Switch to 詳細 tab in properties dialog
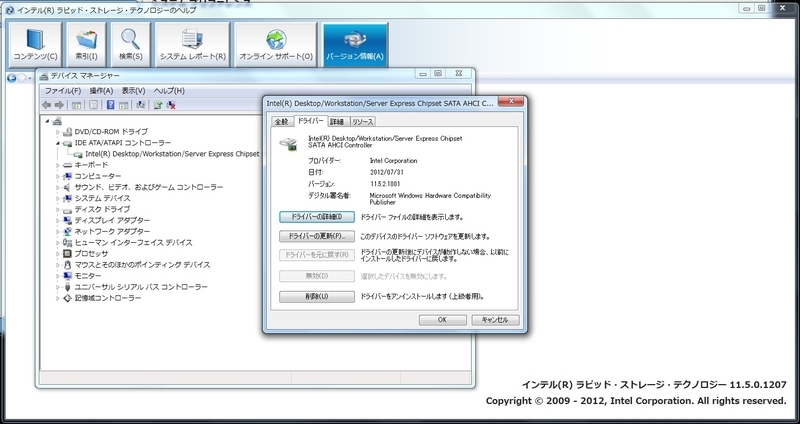The height and width of the screenshot is (424, 800). click(x=337, y=122)
